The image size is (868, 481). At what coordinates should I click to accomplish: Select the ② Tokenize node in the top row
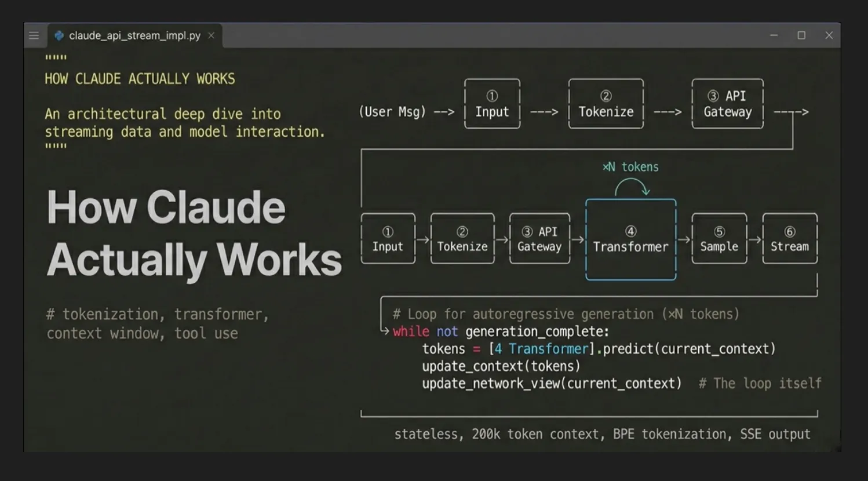pyautogui.click(x=606, y=104)
